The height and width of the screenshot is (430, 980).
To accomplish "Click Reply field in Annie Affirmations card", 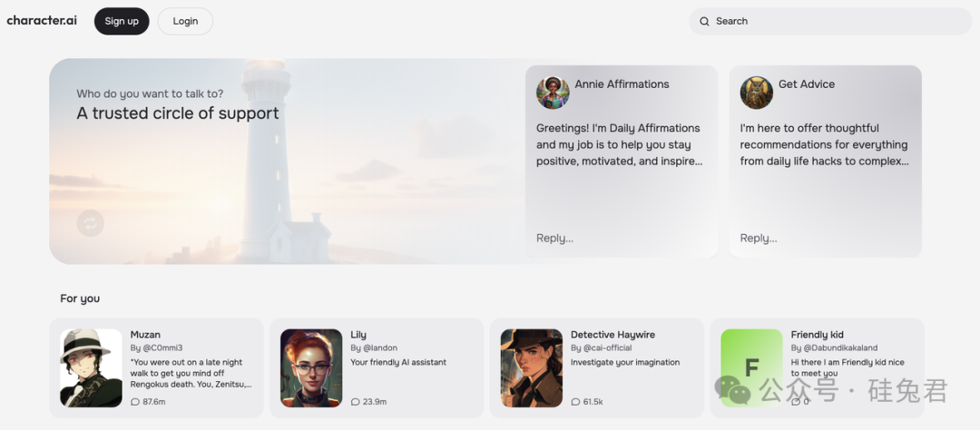I will click(x=554, y=239).
